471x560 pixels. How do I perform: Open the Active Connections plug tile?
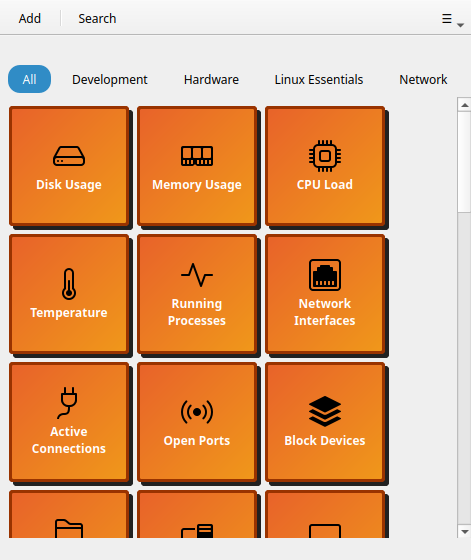[x=69, y=422]
